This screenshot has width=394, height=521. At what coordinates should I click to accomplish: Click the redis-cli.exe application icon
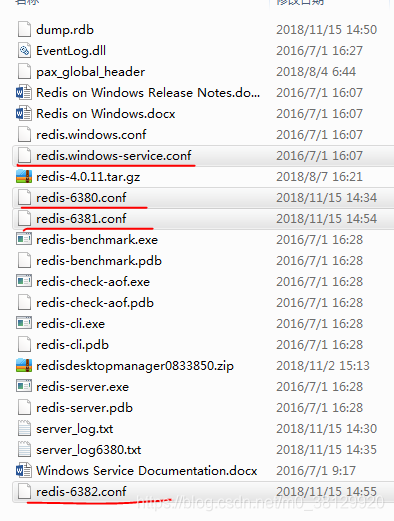[x=24, y=323]
